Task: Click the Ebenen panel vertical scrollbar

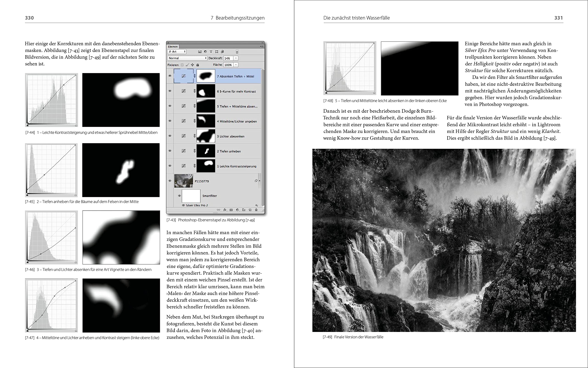Action: (263, 138)
